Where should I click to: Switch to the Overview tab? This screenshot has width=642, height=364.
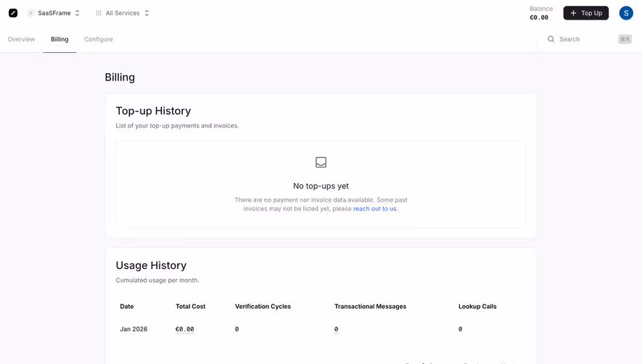(x=21, y=39)
